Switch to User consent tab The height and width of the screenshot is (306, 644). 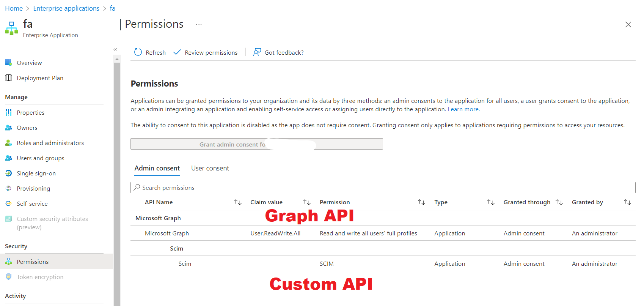tap(210, 168)
